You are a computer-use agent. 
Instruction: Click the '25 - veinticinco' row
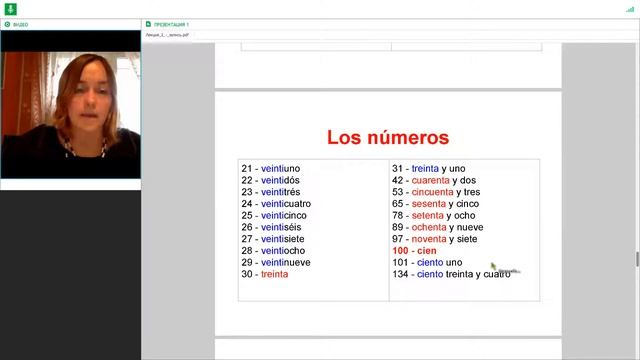click(x=274, y=216)
